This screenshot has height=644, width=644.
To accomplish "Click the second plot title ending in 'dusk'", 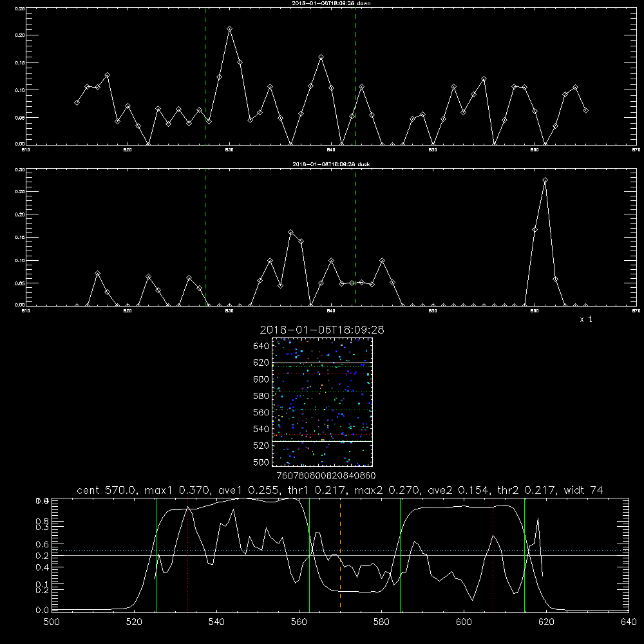I will coord(331,164).
